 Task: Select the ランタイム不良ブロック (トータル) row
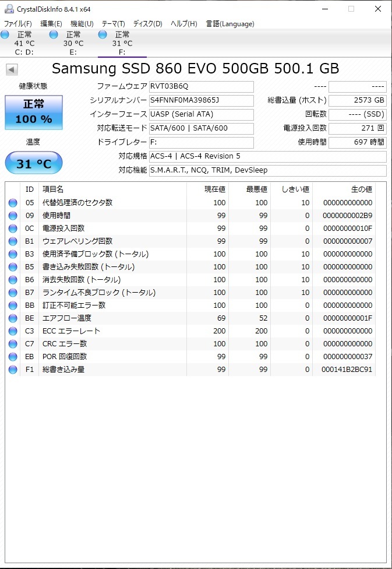pos(190,293)
